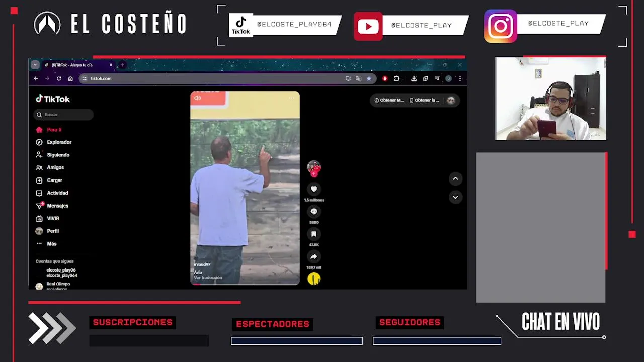Click the playing TikTok video

pyautogui.click(x=245, y=188)
